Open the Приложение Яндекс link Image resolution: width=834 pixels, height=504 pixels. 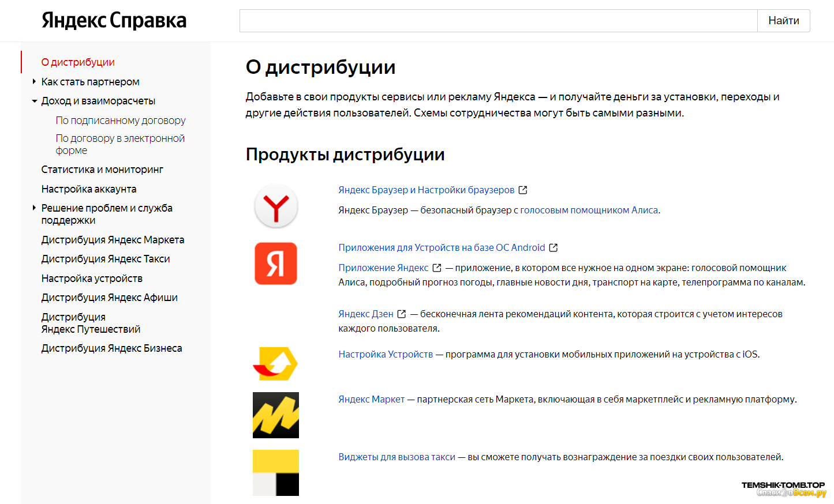(383, 268)
